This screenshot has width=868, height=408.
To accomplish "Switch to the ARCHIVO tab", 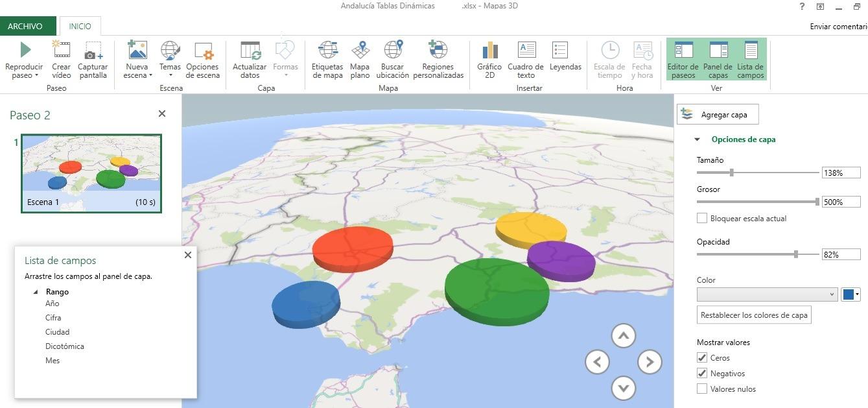I will pos(27,26).
